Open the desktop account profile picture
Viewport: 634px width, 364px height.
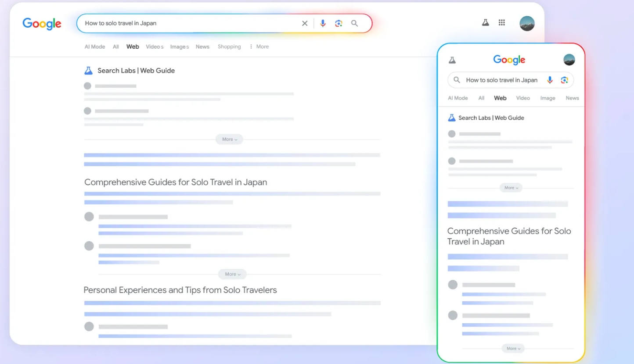click(527, 23)
